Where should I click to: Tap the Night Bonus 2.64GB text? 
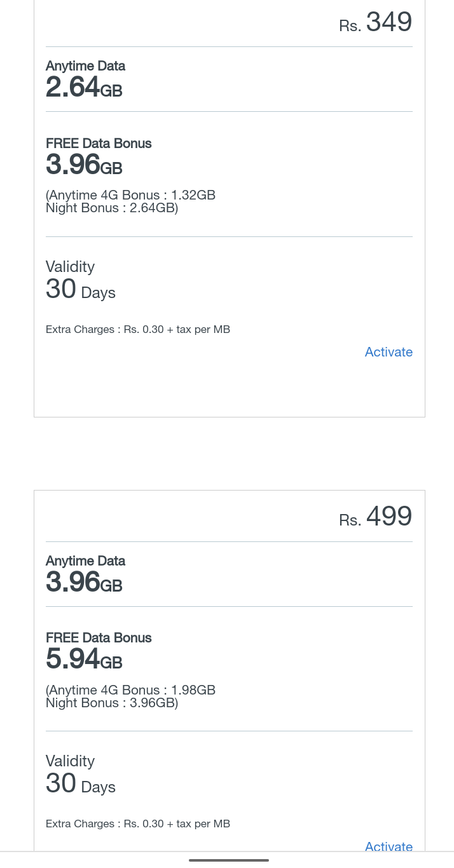[x=112, y=208]
